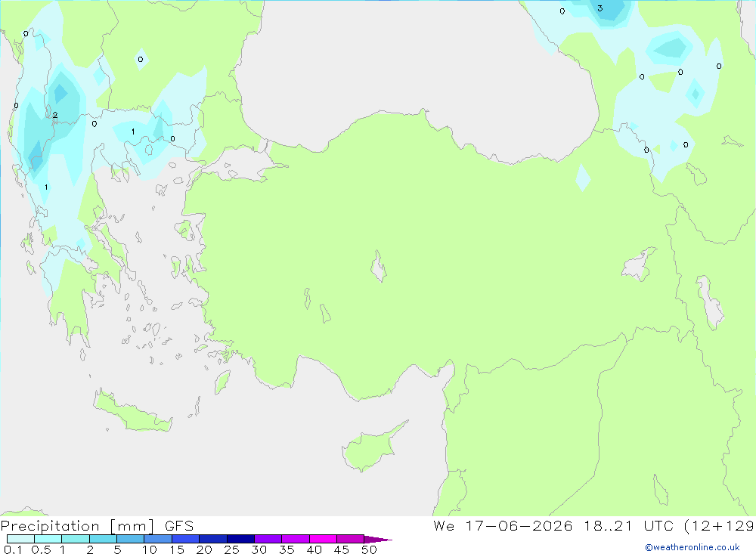Click the '(12+129' forecast offset text
The width and height of the screenshot is (756, 554).
tap(719, 526)
